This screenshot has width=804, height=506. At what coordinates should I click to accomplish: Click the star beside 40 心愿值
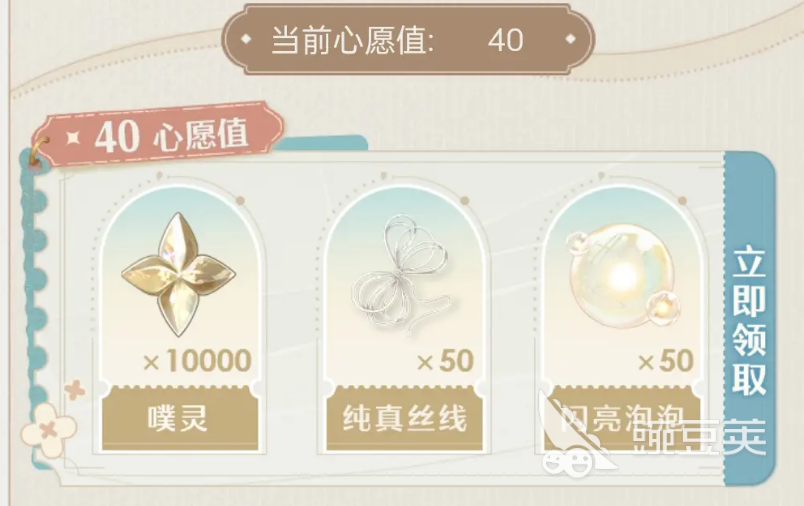coord(73,138)
